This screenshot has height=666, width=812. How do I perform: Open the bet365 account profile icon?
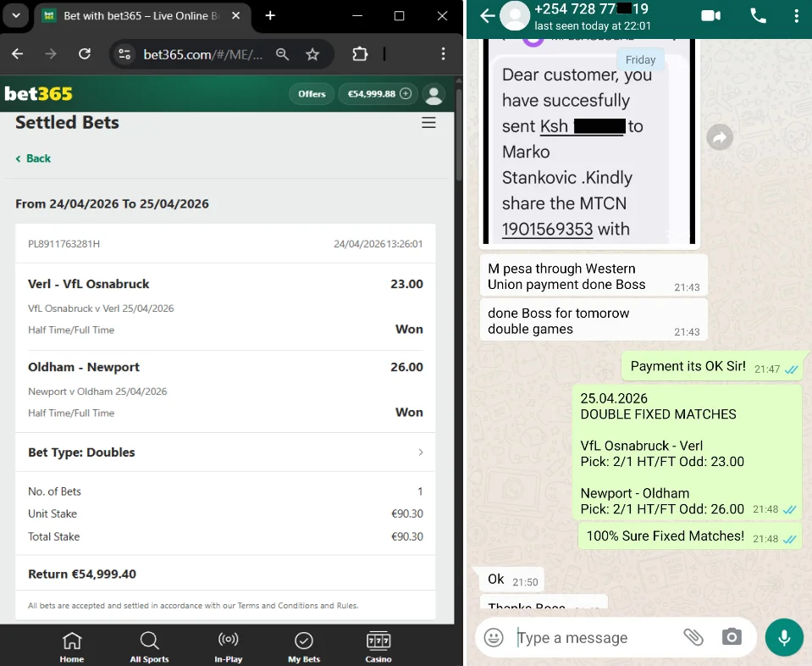(x=434, y=94)
